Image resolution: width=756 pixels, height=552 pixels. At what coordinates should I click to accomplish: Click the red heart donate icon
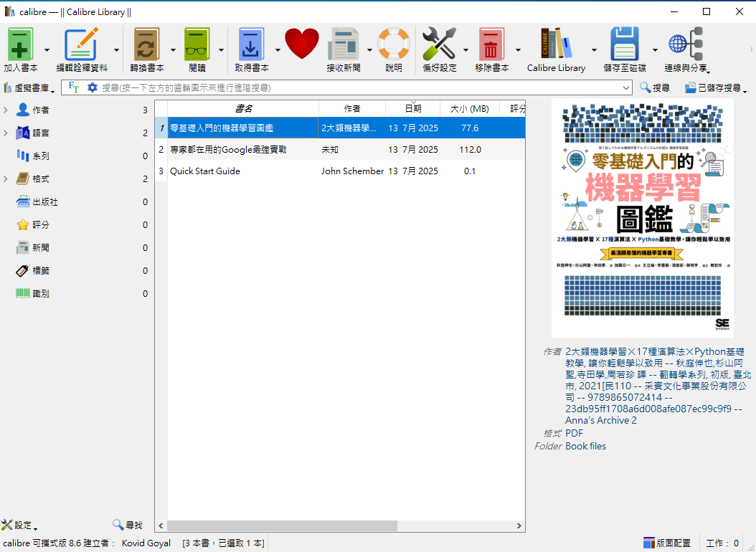click(x=302, y=43)
